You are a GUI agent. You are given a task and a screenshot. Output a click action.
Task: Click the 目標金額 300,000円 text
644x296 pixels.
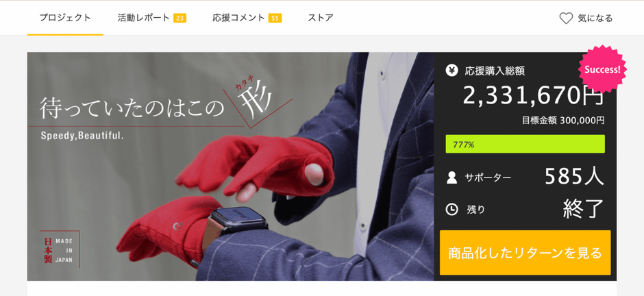(x=563, y=121)
